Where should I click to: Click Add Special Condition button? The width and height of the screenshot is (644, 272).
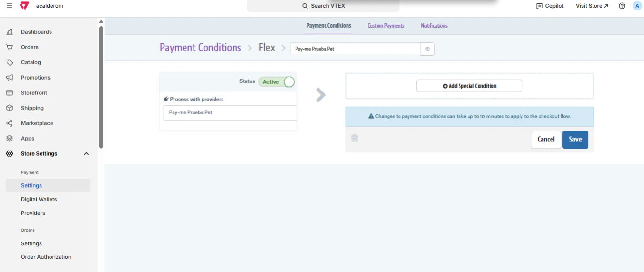tap(470, 86)
